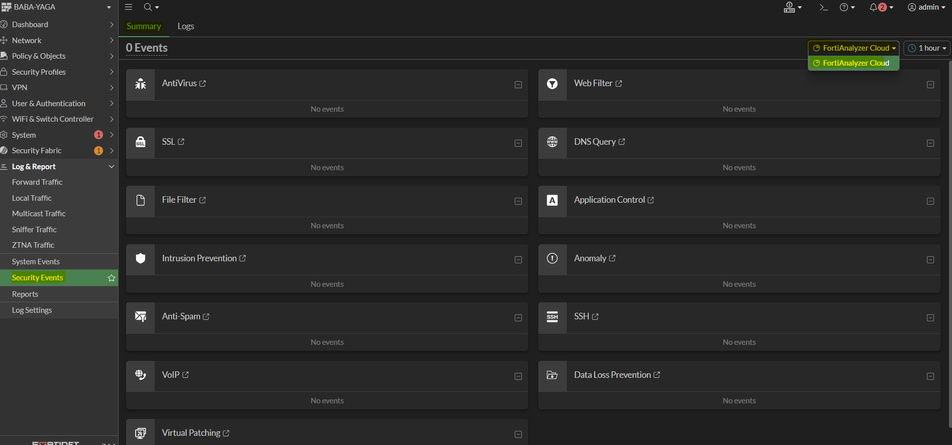The height and width of the screenshot is (445, 952).
Task: Toggle favorite star for Security Events
Action: tap(111, 278)
